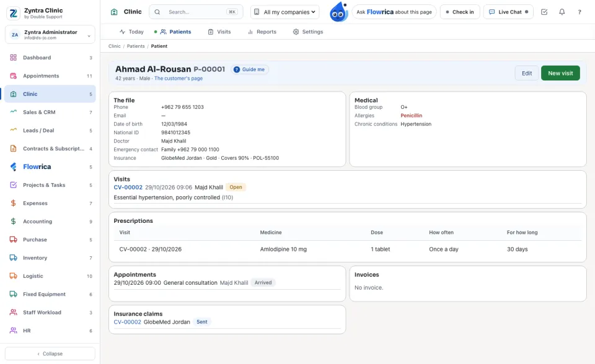595x364 pixels.
Task: Click the Amlodipine 10 mg prescription cell
Action: 283,249
